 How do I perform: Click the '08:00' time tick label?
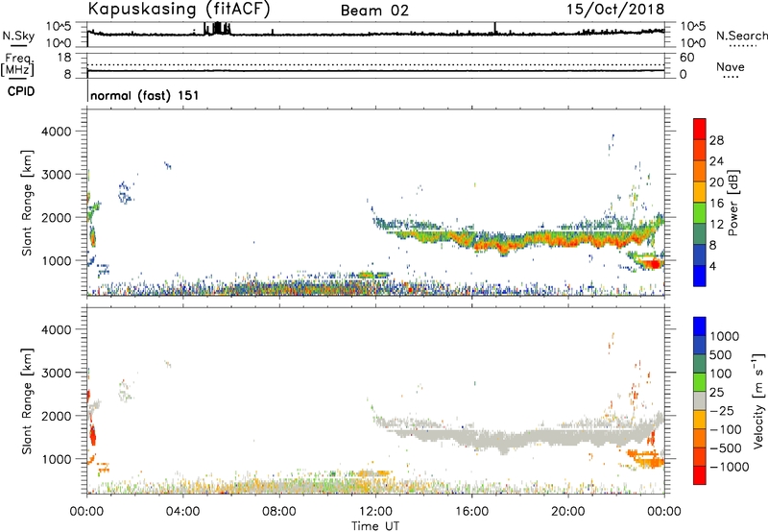(278, 512)
